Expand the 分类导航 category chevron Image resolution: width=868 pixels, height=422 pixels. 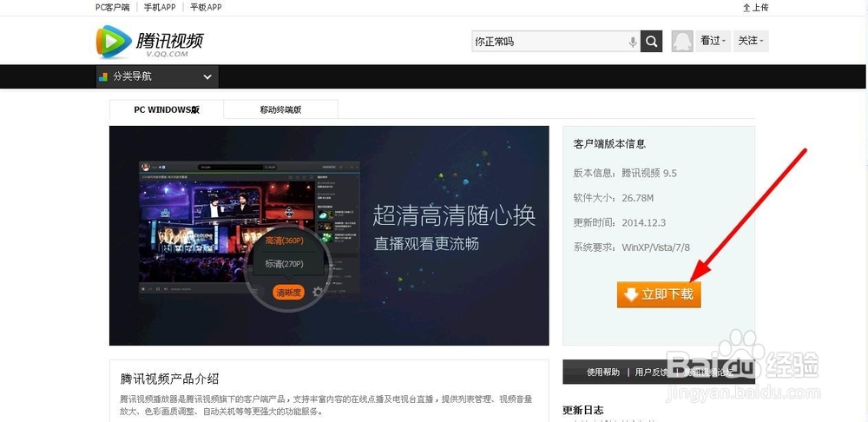[207, 77]
